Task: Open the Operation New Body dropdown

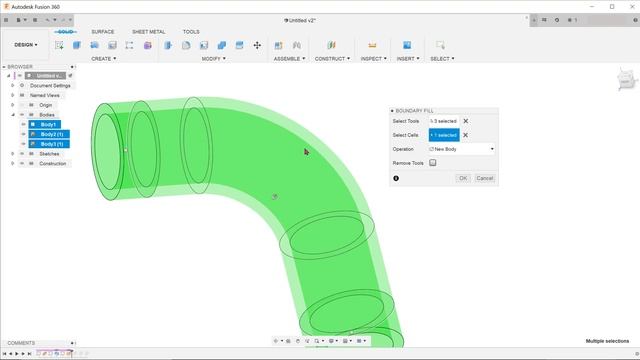Action: click(462, 149)
